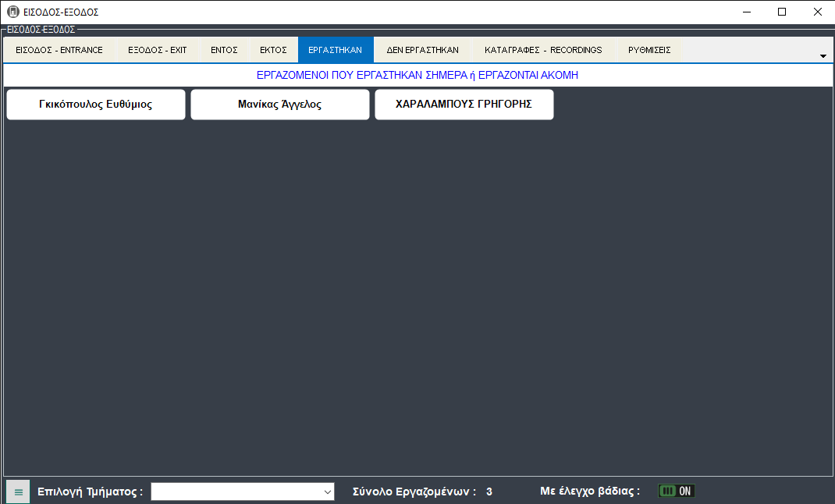Viewport: 835px width, 504px height.
Task: Click the application icon in the title bar
Action: 12,12
